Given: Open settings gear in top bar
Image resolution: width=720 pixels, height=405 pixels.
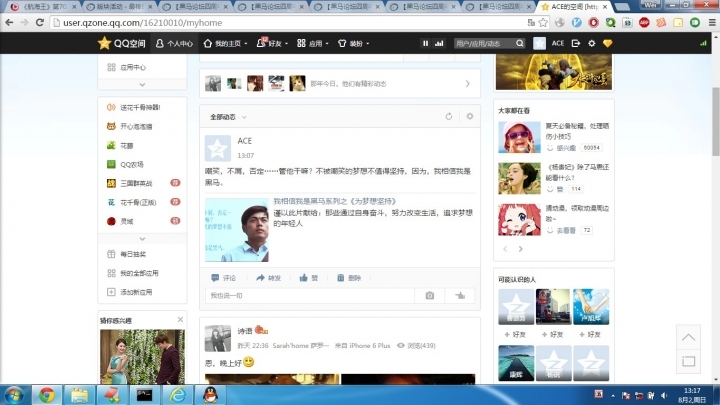Looking at the screenshot, I should click(591, 44).
